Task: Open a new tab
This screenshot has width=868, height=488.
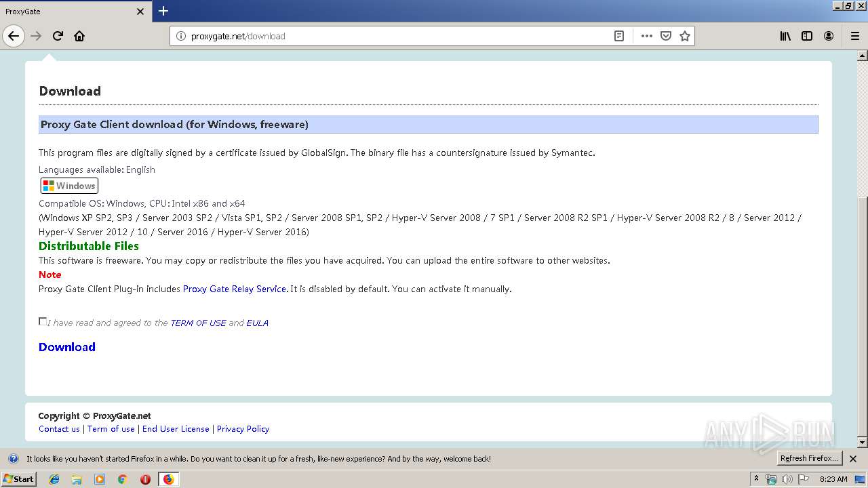Action: coord(163,11)
